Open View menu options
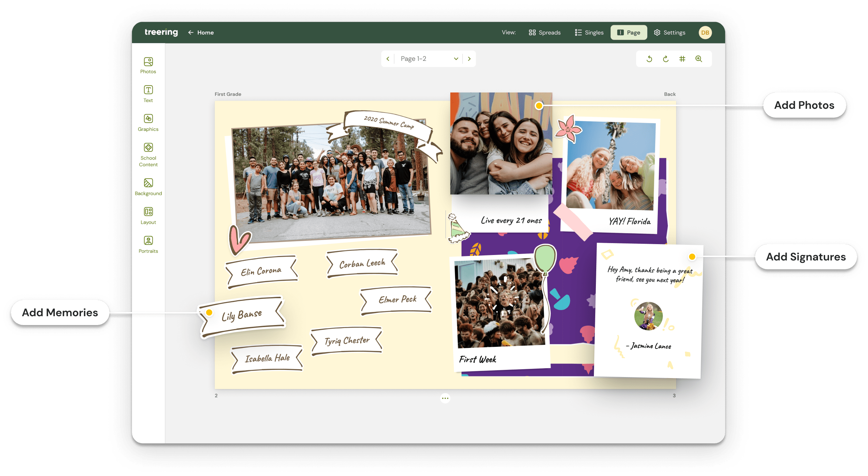The height and width of the screenshot is (476, 868). [x=508, y=32]
